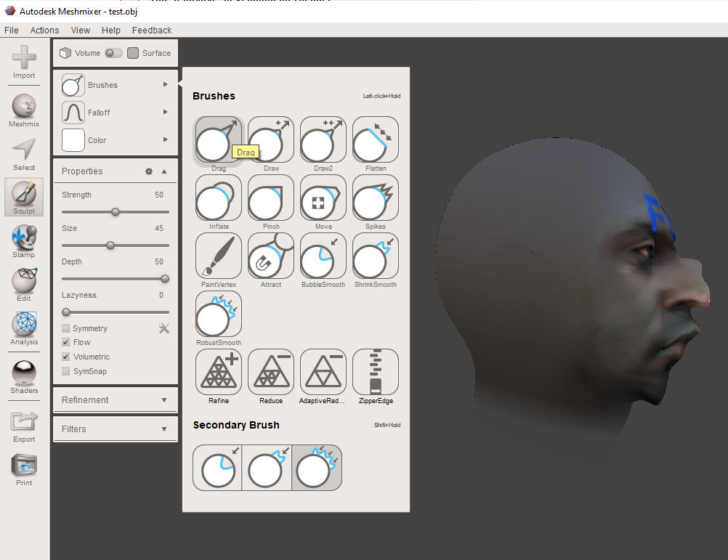728x560 pixels.
Task: Open the Import tool
Action: tap(24, 62)
